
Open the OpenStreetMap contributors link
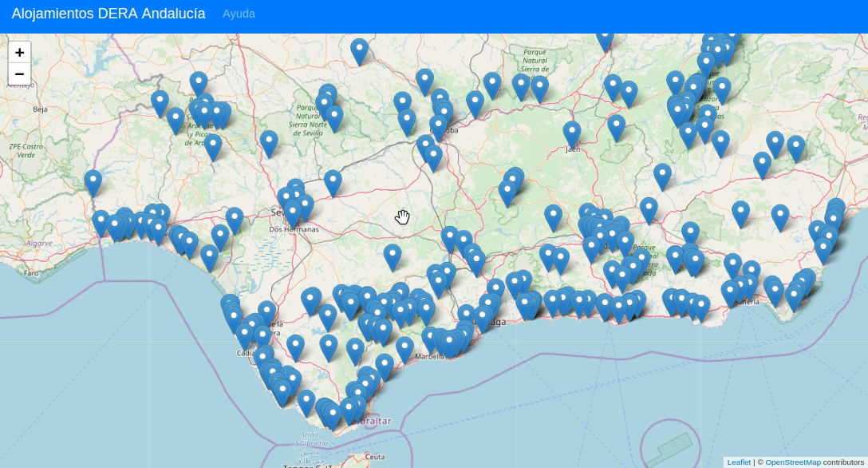[x=793, y=462]
